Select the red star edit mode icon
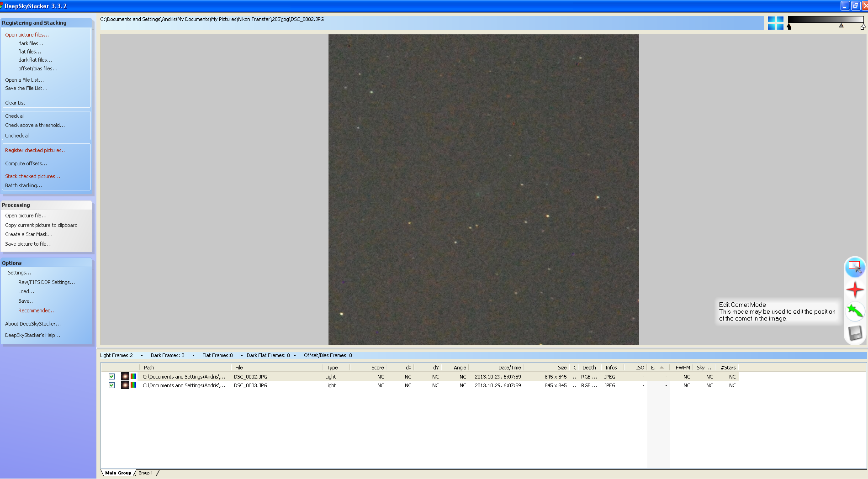This screenshot has height=479, width=868. [855, 290]
